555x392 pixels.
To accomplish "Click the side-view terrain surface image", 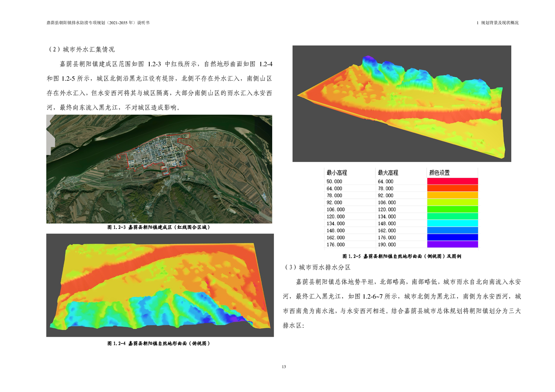I will (402, 103).
